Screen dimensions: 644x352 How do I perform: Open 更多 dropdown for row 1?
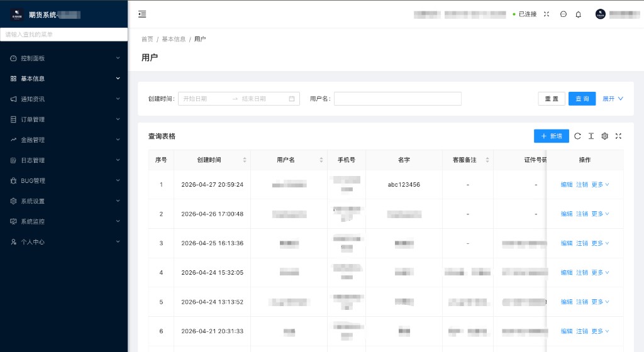pos(600,185)
